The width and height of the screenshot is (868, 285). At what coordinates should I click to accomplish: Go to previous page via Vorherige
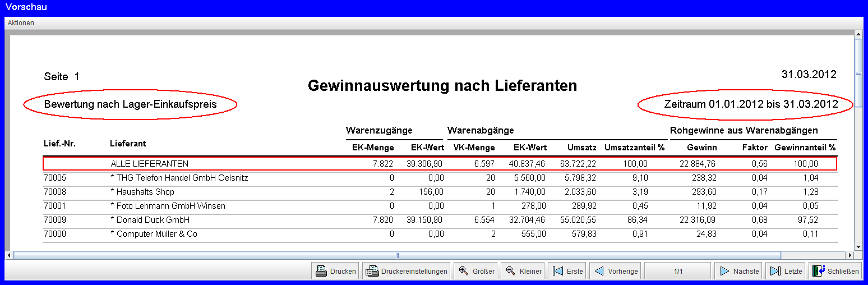coord(616,271)
